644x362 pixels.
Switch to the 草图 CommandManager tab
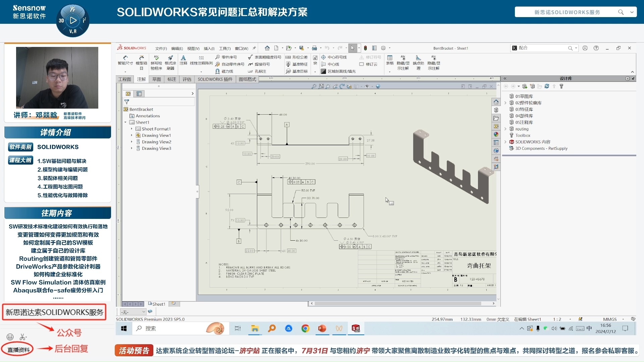(156, 79)
